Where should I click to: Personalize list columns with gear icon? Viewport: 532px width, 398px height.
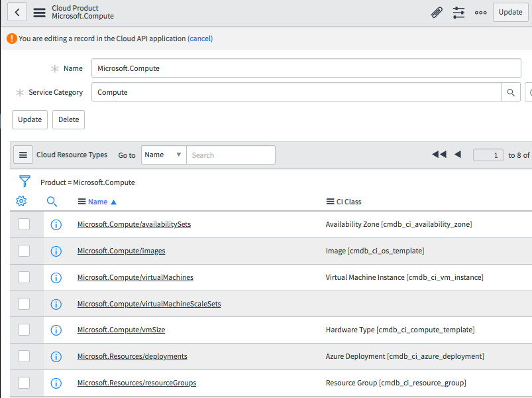21,201
